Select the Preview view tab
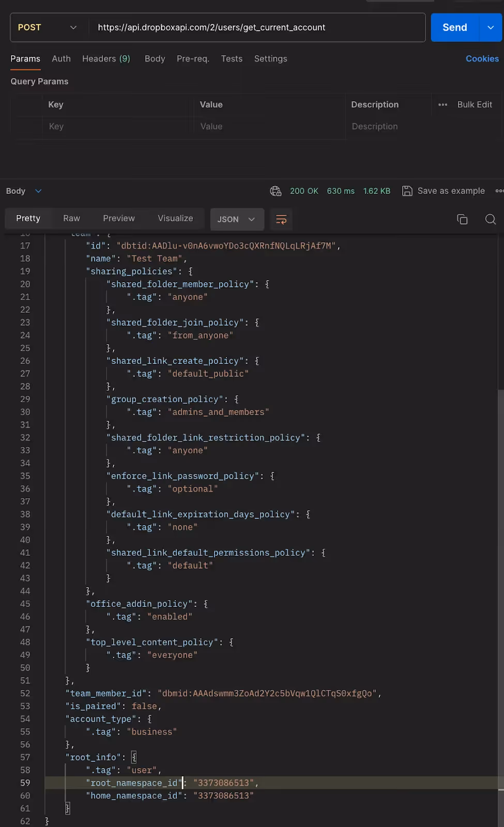The height and width of the screenshot is (827, 504). coord(119,219)
